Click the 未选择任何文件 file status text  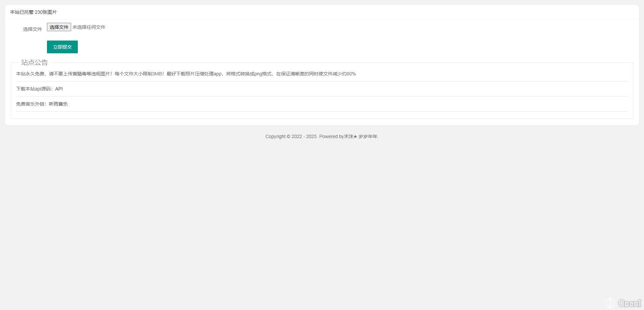[x=89, y=27]
